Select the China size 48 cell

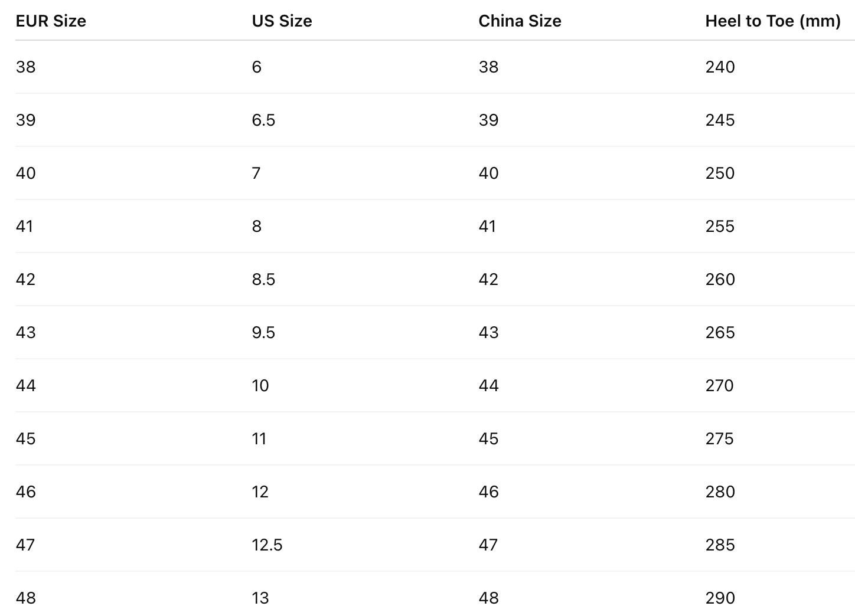(x=488, y=598)
